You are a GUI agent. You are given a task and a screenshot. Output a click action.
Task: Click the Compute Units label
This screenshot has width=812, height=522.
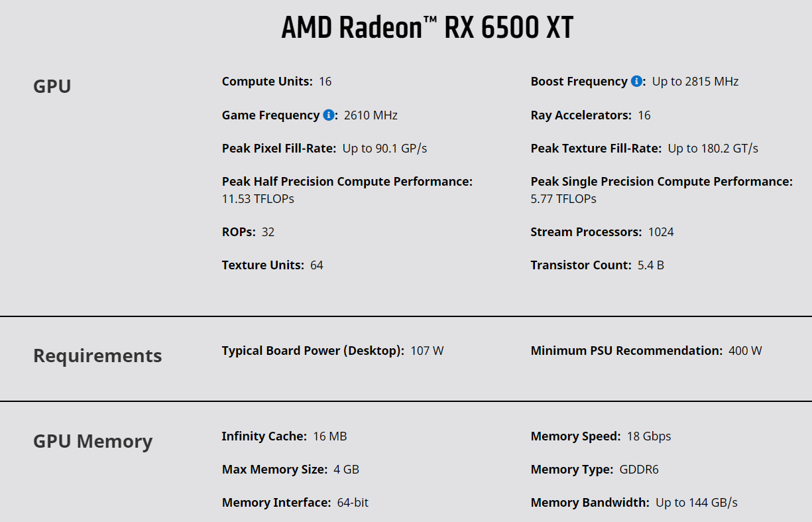(x=267, y=82)
